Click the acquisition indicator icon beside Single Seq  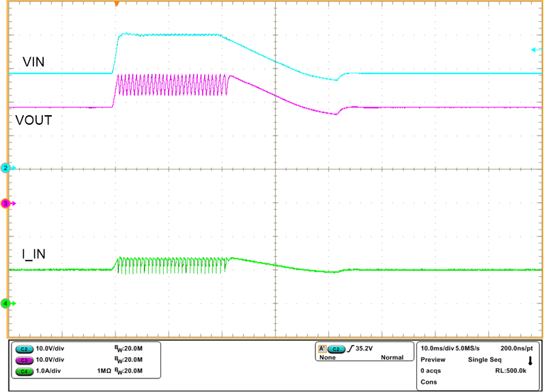tap(530, 361)
